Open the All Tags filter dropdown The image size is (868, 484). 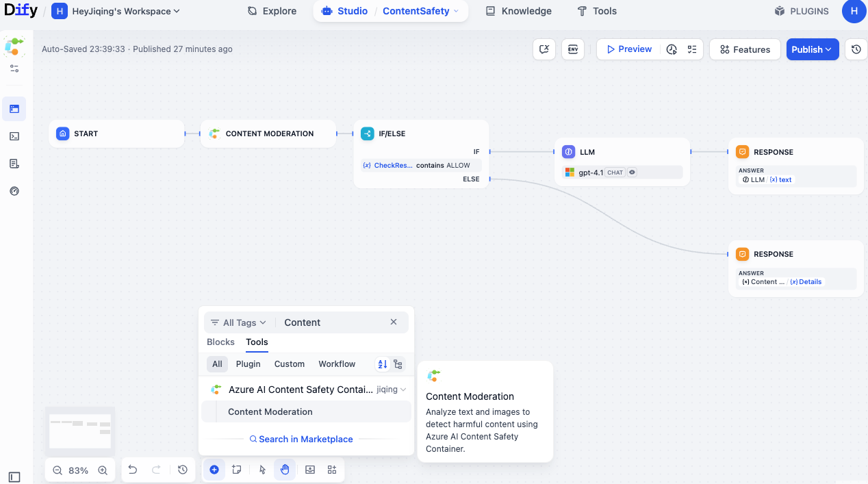pyautogui.click(x=233, y=322)
